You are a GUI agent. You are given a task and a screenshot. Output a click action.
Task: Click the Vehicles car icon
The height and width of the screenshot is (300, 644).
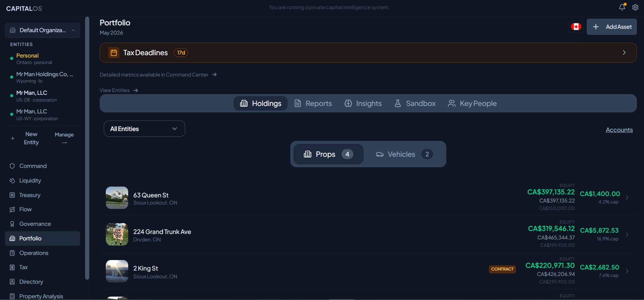pyautogui.click(x=380, y=154)
